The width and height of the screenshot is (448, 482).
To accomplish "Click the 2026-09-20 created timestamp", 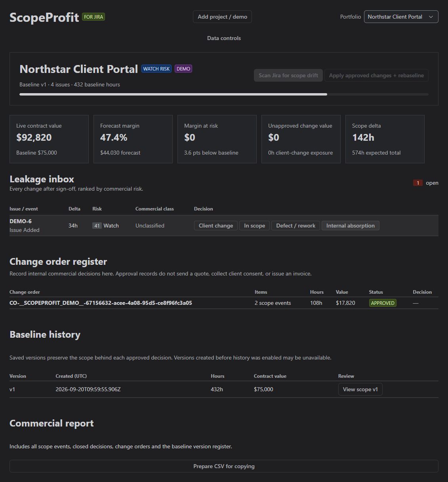I will (88, 389).
